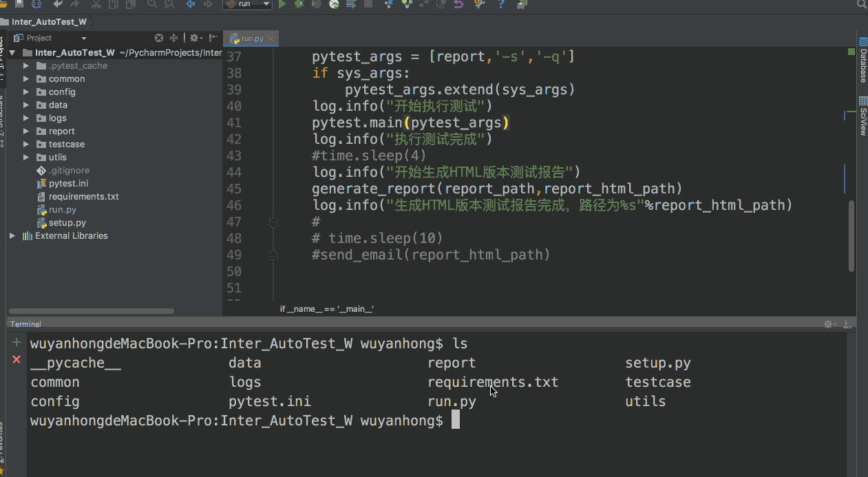Viewport: 868px width, 477px height.
Task: Close the run.py editor tab
Action: 271,39
